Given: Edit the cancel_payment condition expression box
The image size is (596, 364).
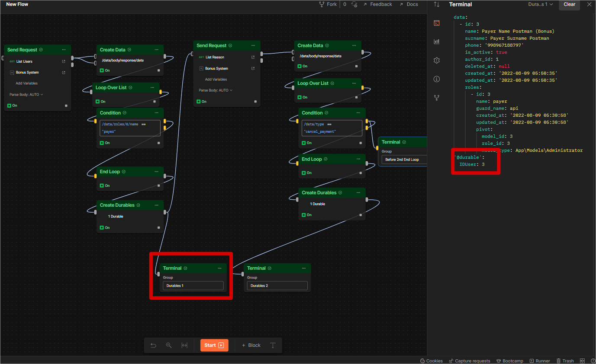Looking at the screenshot, I should [x=332, y=128].
